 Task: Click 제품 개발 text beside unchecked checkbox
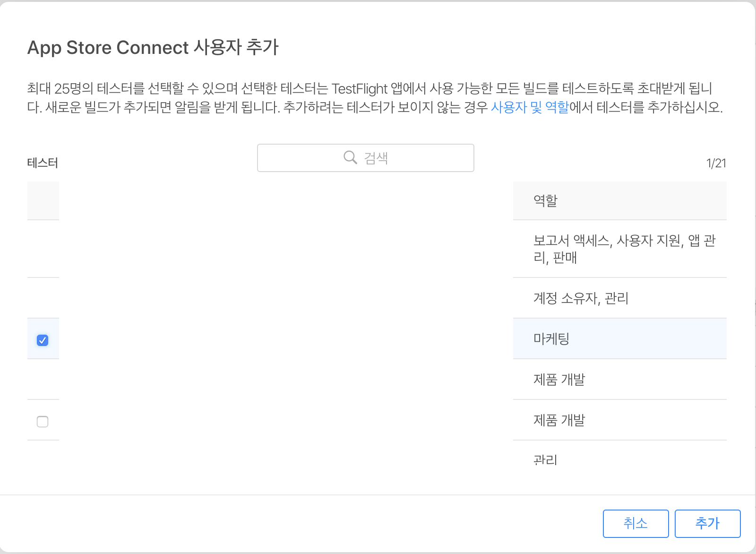coord(559,420)
